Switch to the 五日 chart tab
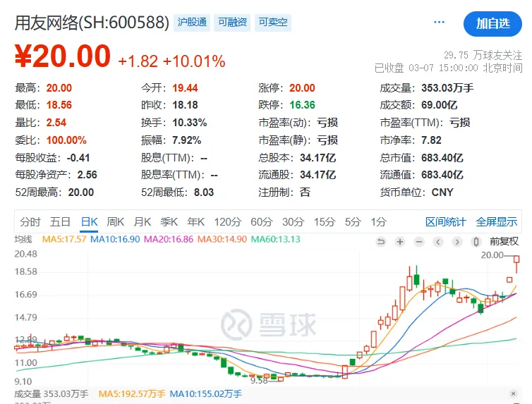This screenshot has height=404, width=532. (60, 222)
